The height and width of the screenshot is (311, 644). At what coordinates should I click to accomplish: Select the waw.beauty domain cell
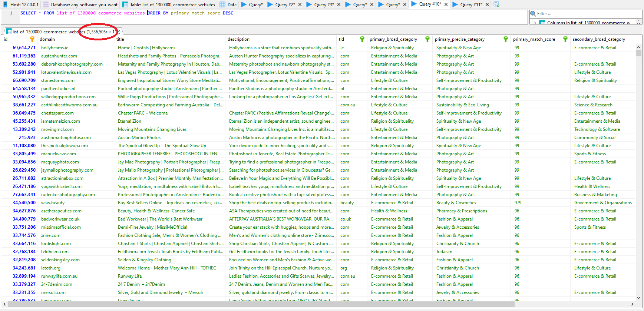76,203
